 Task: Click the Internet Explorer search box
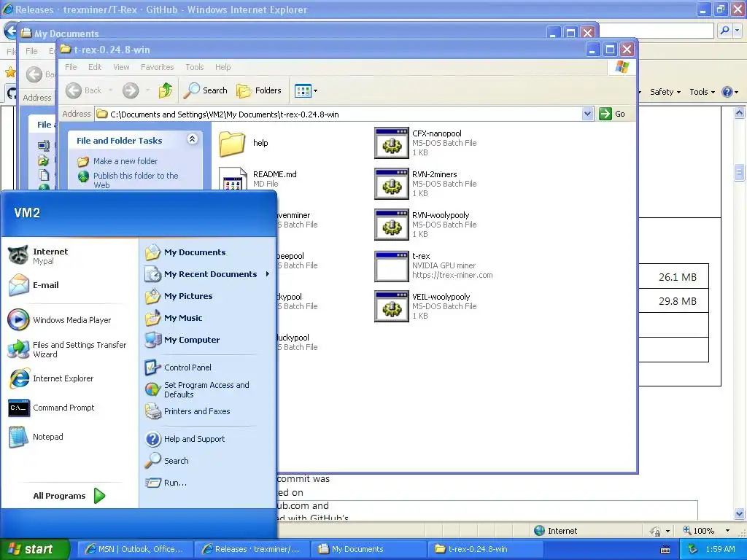click(657, 31)
